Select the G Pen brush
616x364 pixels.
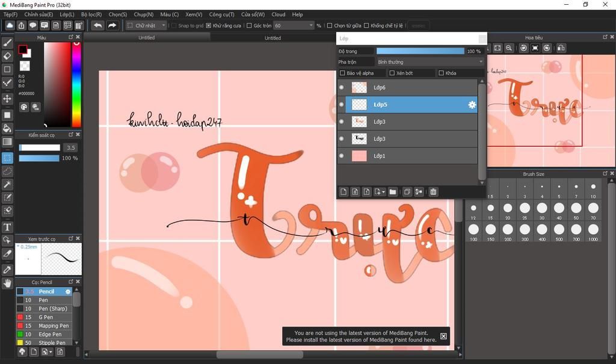[x=44, y=317]
